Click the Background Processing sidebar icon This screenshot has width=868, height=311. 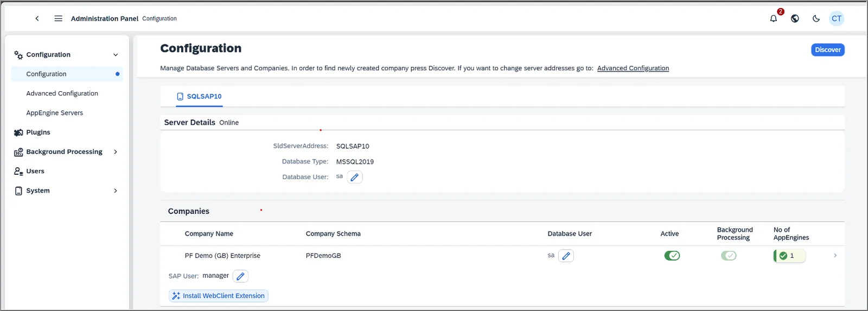coord(18,152)
